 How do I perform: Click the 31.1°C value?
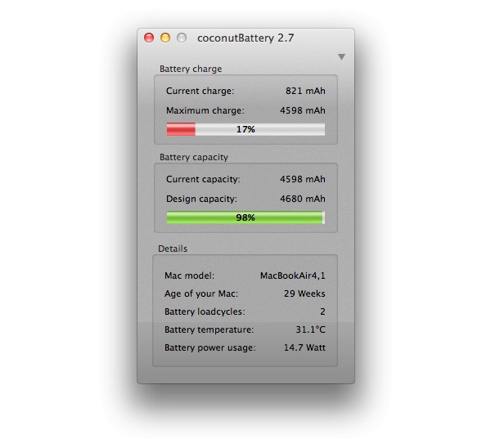(311, 329)
